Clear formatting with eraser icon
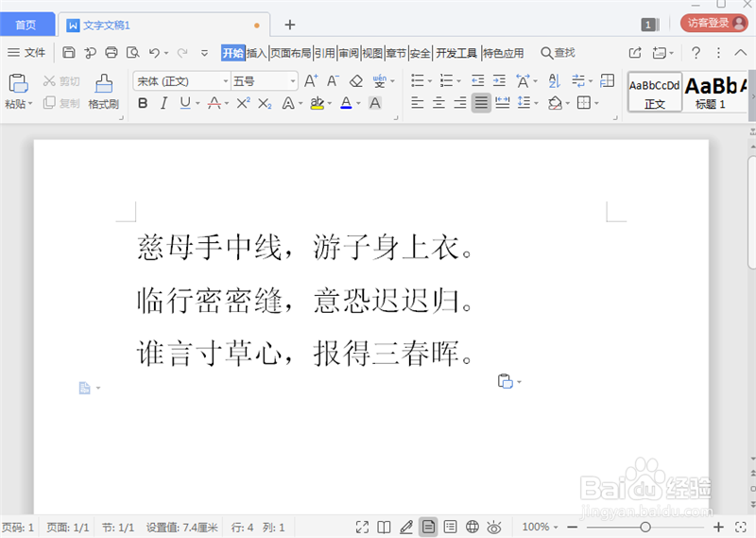The width and height of the screenshot is (756, 538). point(356,80)
